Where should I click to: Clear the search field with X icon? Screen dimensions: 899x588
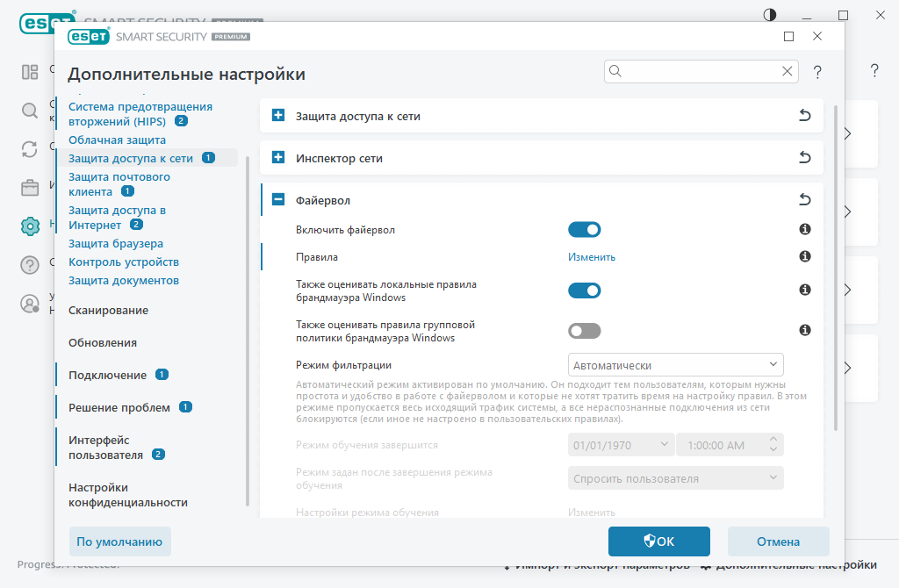pos(788,71)
